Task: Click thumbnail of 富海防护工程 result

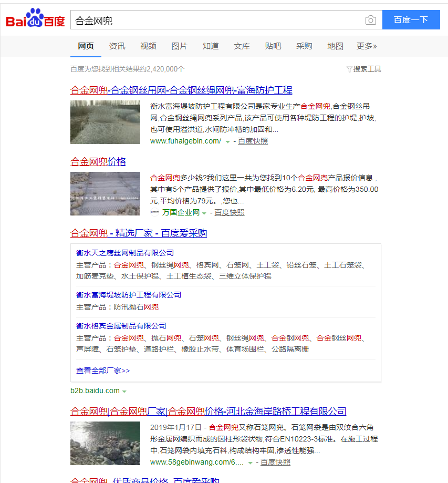Action: point(105,122)
